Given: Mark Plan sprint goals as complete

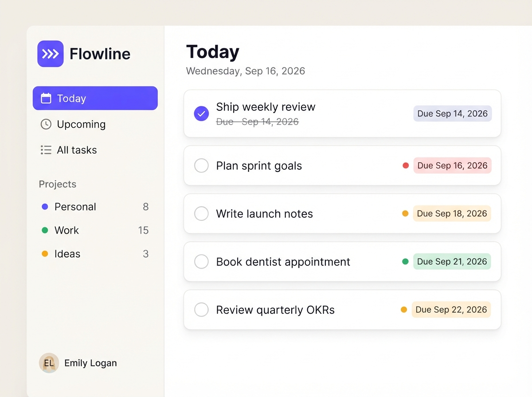Looking at the screenshot, I should point(201,166).
